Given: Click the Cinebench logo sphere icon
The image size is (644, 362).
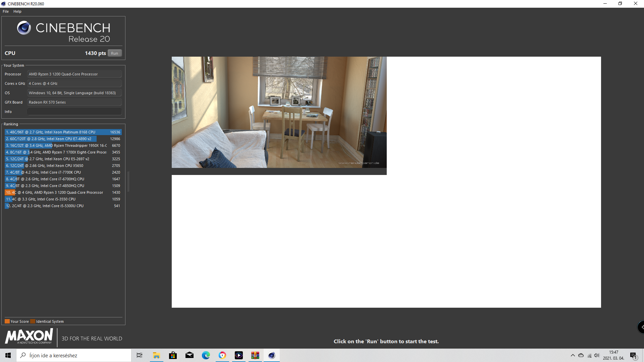Looking at the screenshot, I should click(24, 28).
